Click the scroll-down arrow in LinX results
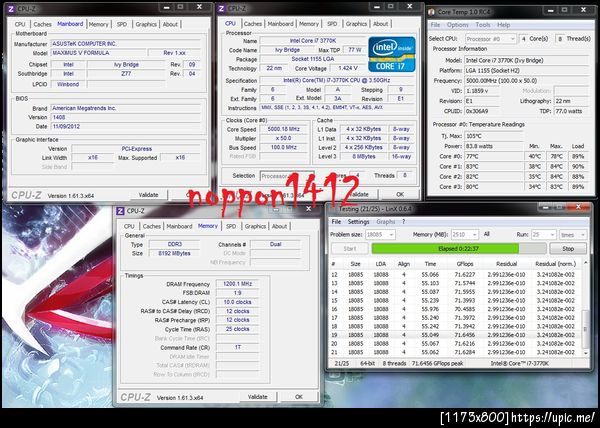This screenshot has height=428, width=600. click(x=585, y=353)
